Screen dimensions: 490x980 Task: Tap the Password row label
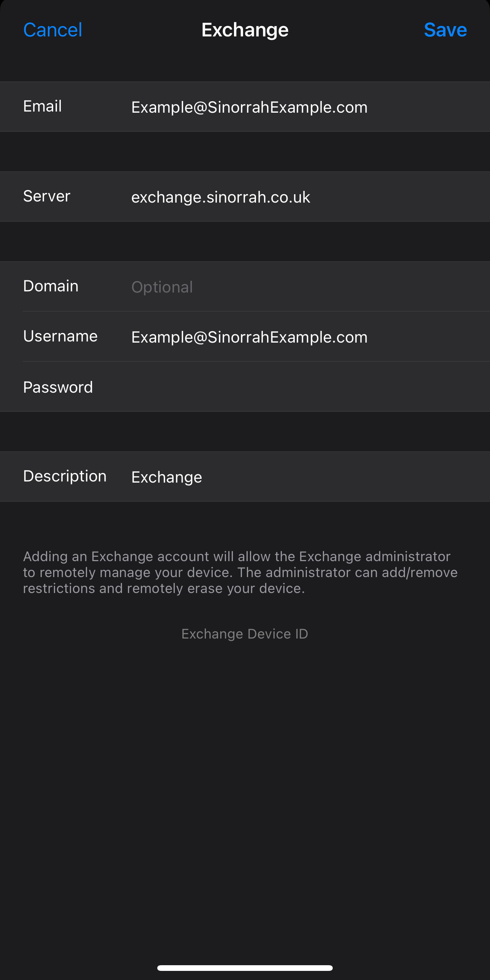[58, 387]
